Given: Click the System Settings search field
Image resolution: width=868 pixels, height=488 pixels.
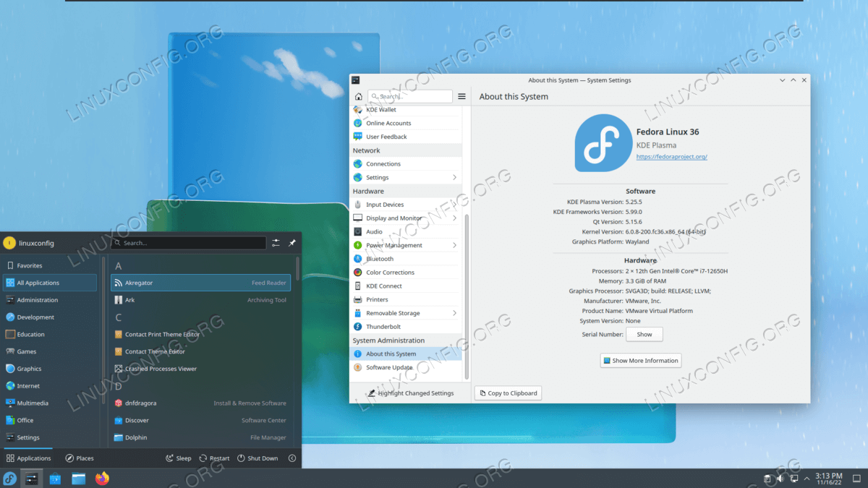Looking at the screenshot, I should (410, 96).
